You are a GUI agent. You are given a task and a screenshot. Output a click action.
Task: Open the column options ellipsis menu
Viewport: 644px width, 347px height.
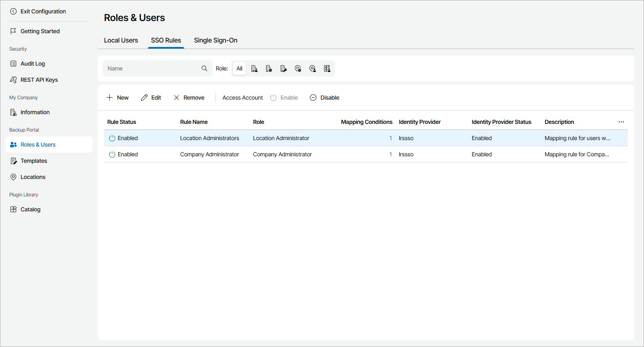(621, 122)
